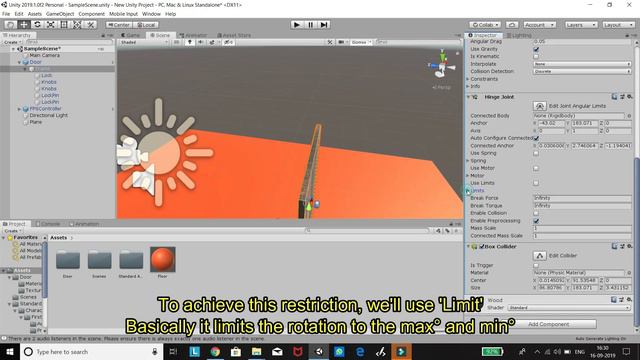
Task: Click the Break Force input field
Action: pyautogui.click(x=582, y=198)
